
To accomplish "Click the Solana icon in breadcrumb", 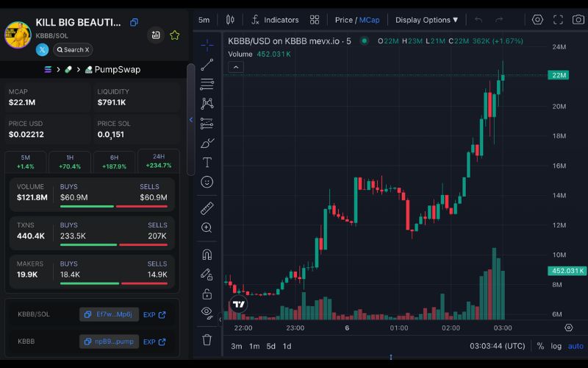I will coord(48,69).
